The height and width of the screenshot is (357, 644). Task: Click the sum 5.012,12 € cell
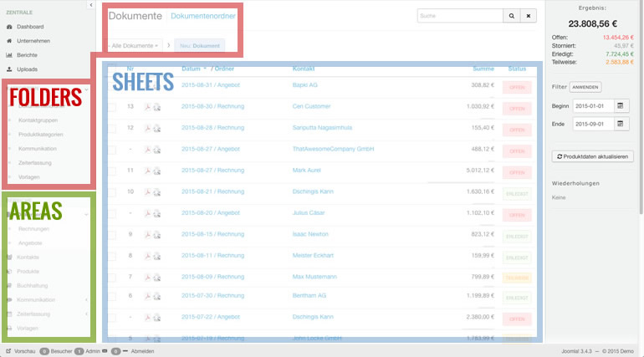click(480, 171)
